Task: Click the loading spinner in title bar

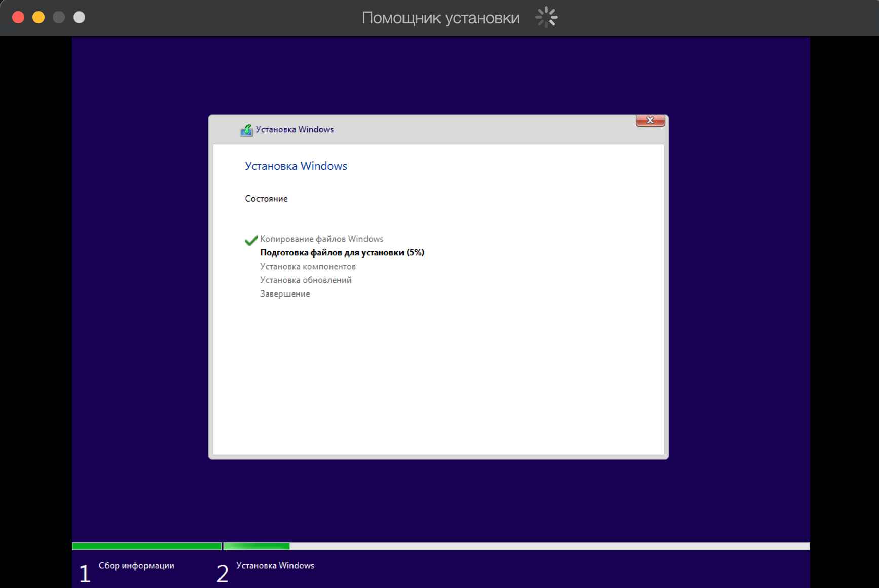Action: pyautogui.click(x=546, y=18)
